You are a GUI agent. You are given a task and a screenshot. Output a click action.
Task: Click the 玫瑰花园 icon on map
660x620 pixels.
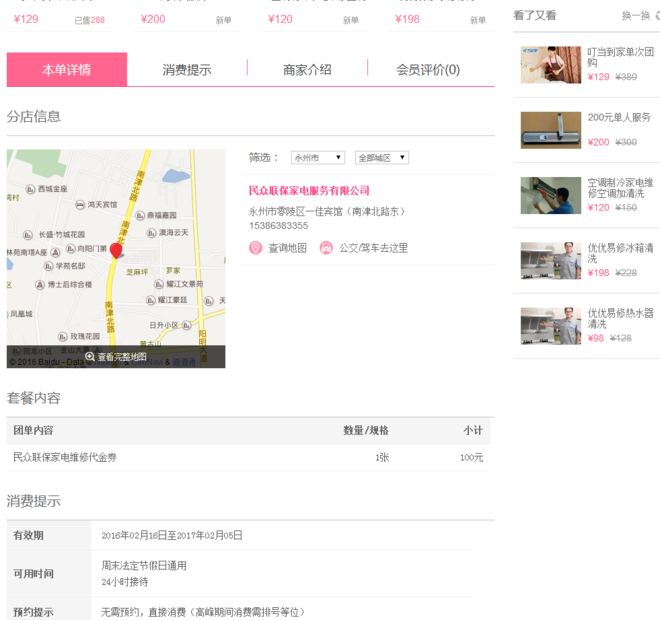coord(62,336)
